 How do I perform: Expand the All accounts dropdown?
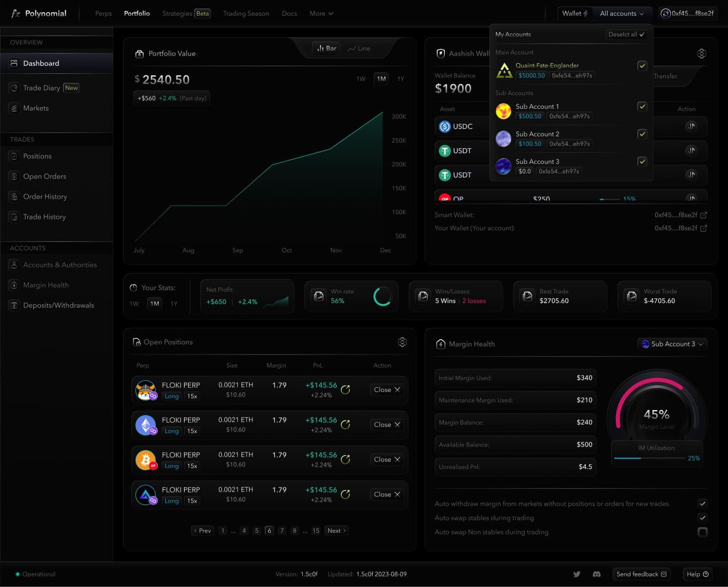coord(622,14)
